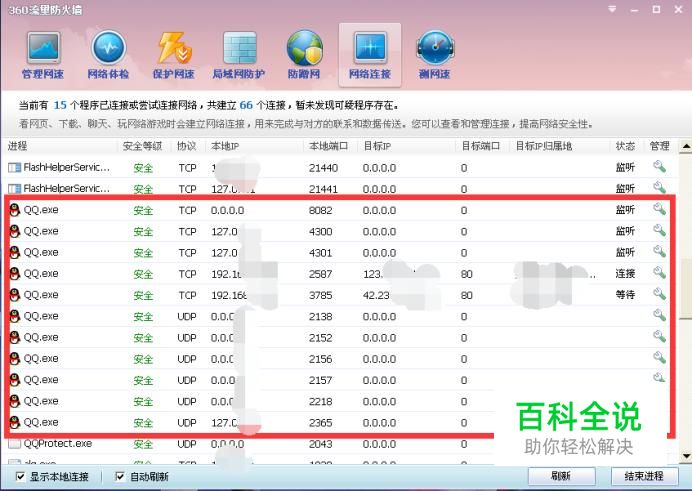Open the 局域网防护 tool

pyautogui.click(x=239, y=56)
